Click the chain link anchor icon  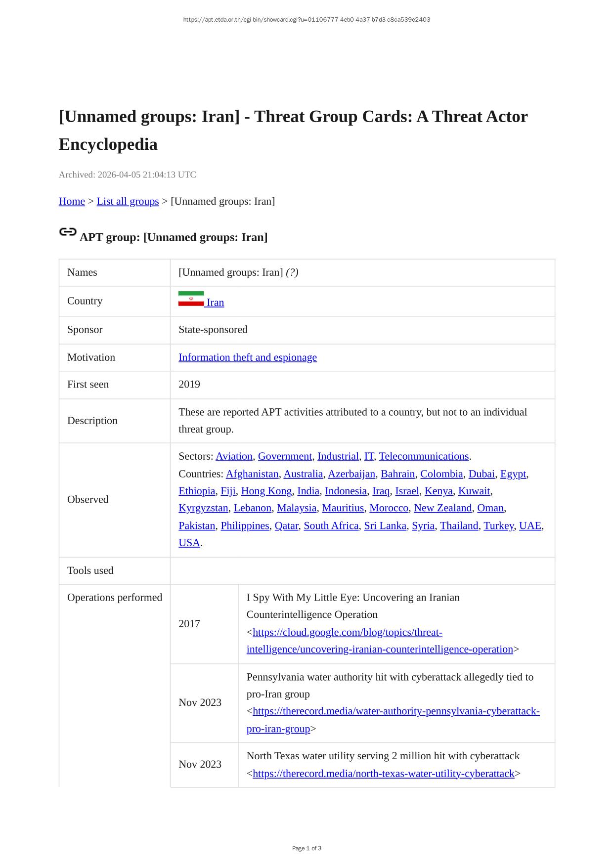[68, 232]
